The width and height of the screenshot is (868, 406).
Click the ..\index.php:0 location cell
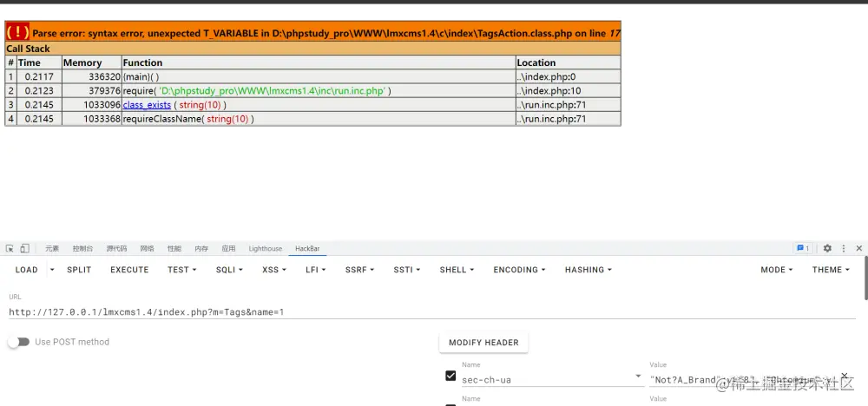568,76
